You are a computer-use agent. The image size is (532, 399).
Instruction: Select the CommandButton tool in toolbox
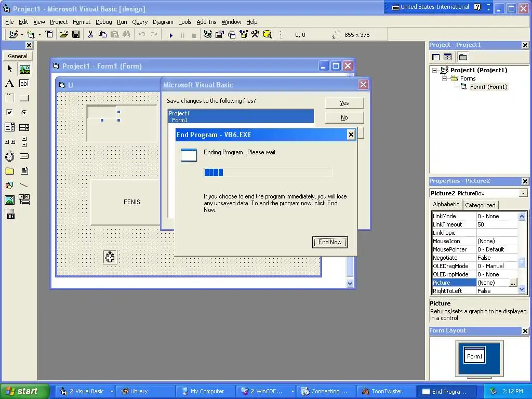pos(24,98)
